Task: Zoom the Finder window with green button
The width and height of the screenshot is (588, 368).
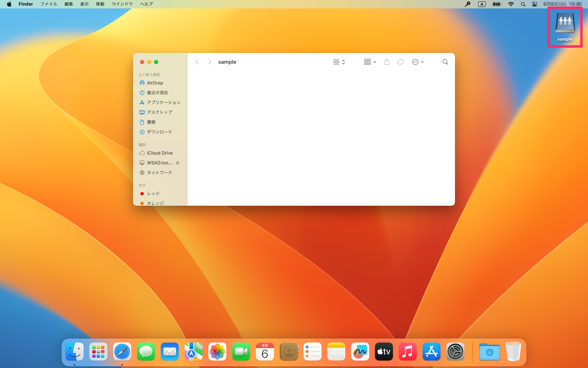Action: click(156, 62)
